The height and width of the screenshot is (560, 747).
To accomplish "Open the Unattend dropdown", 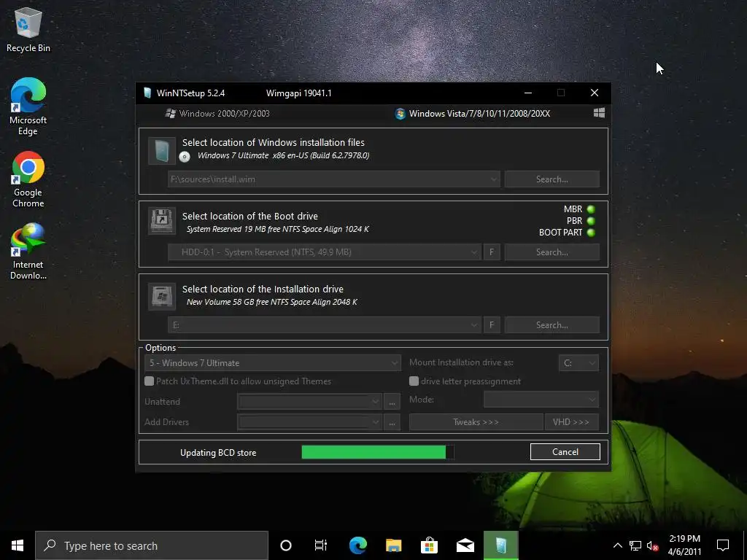I will tap(309, 402).
